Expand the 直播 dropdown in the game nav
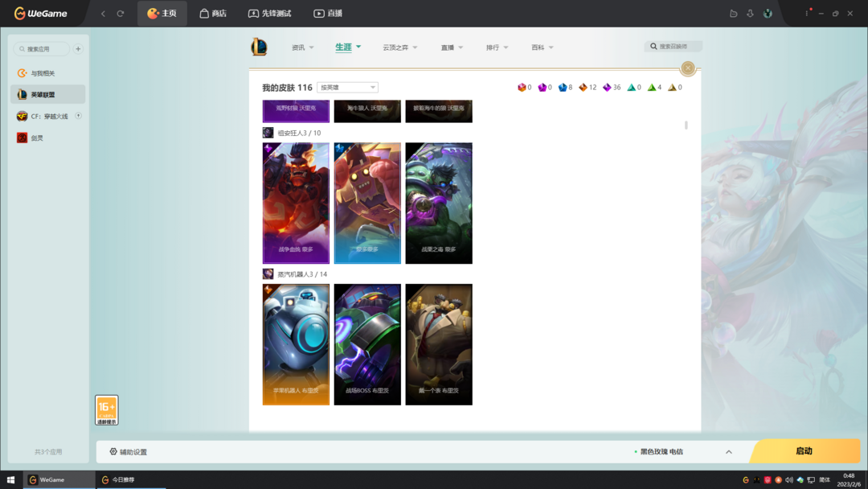The height and width of the screenshot is (489, 868). 452,47
